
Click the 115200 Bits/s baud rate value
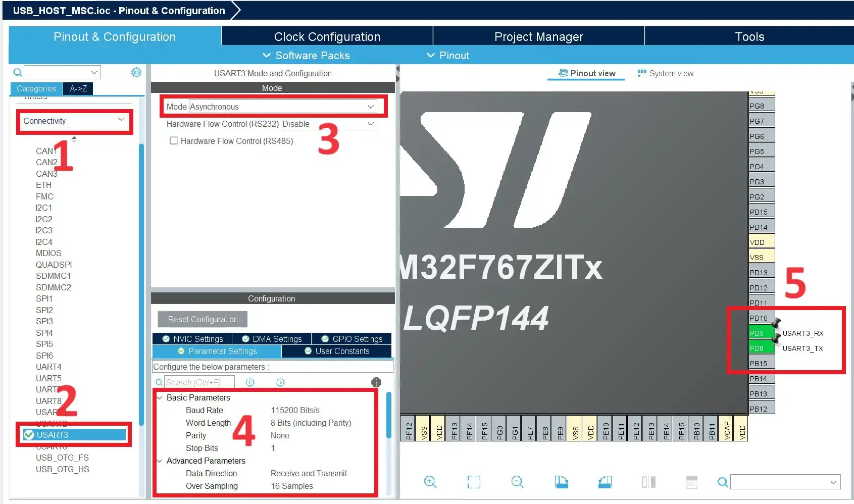point(295,410)
